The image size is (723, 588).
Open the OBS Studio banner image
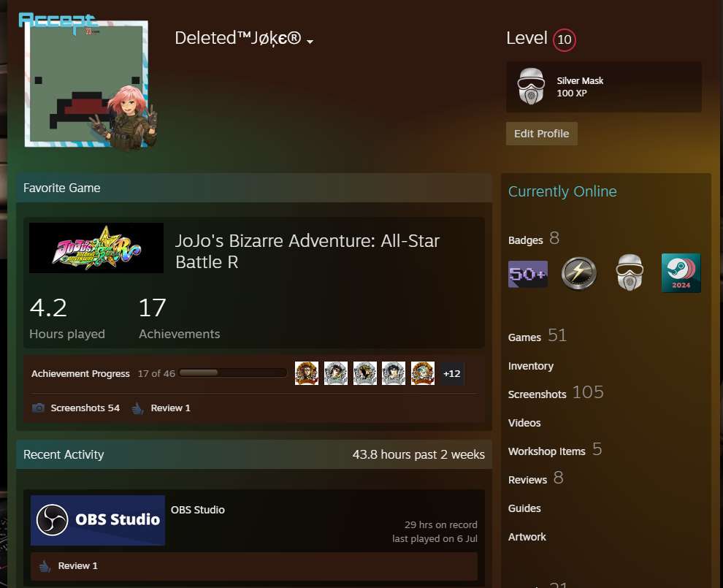98,520
